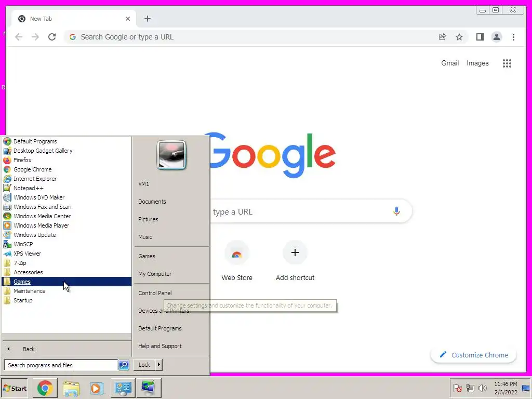This screenshot has height=399, width=532.
Task: Open Documents from the Start menu right pane
Action: 171,202
